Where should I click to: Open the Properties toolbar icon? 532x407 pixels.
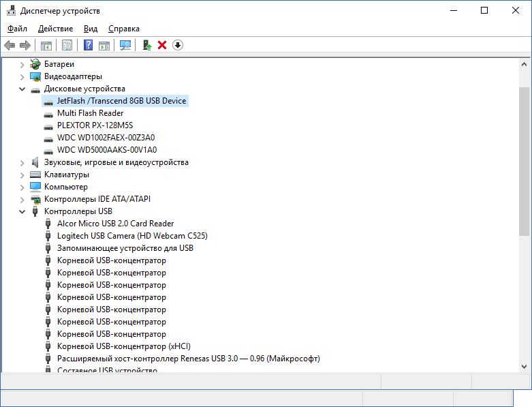coord(67,45)
